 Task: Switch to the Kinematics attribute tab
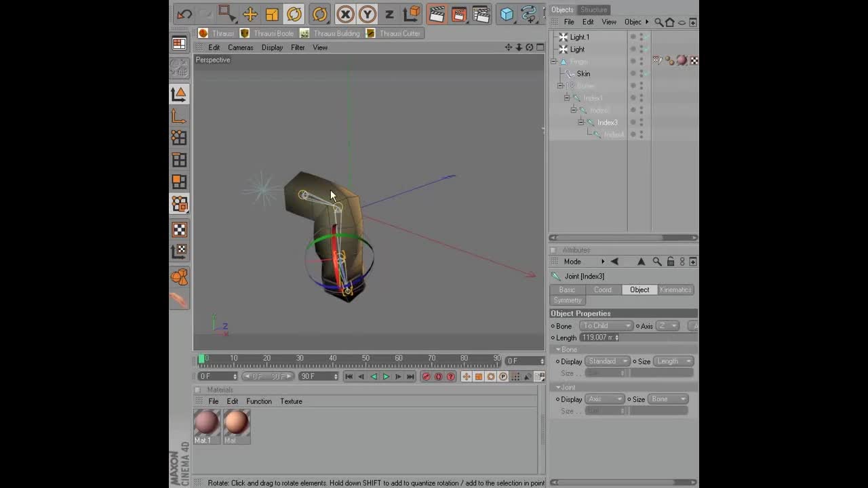[675, 289]
